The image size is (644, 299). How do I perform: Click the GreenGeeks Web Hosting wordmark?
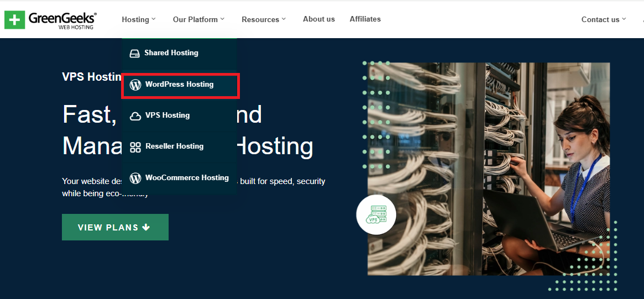pos(62,20)
